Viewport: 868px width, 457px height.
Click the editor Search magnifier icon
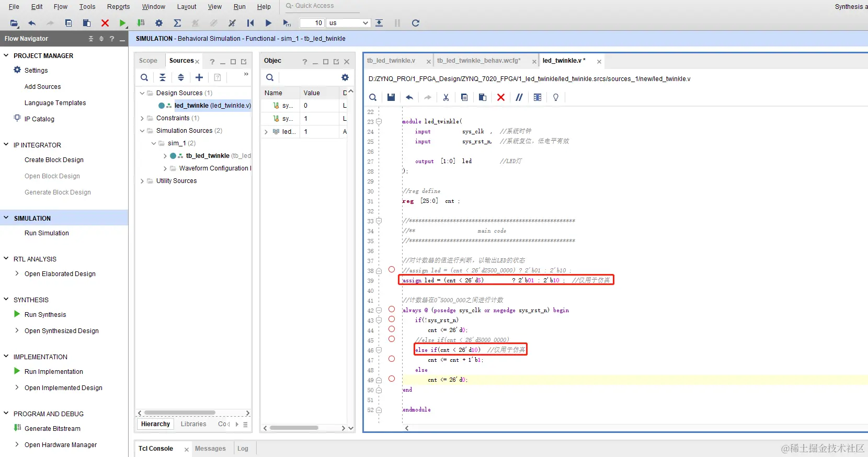(373, 97)
